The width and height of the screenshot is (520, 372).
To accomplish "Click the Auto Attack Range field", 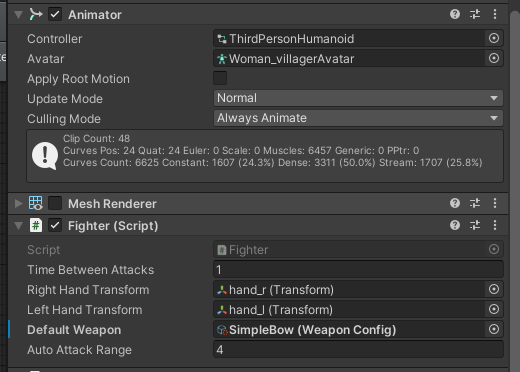I will coord(358,349).
